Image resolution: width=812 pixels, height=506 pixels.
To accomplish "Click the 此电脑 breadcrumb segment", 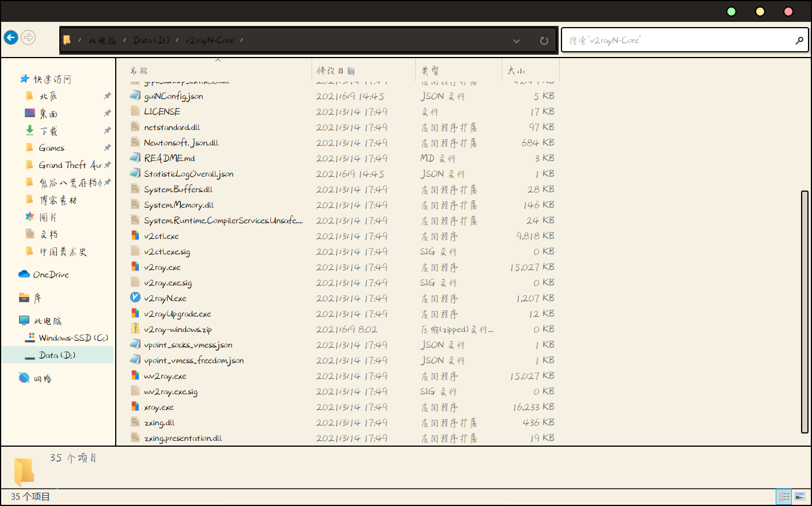I will 102,41.
